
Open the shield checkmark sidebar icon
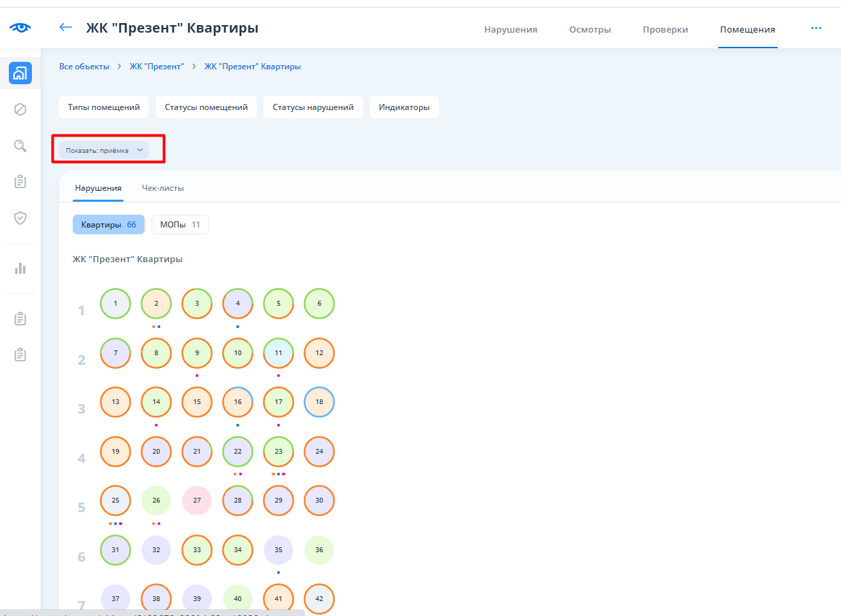coord(20,218)
